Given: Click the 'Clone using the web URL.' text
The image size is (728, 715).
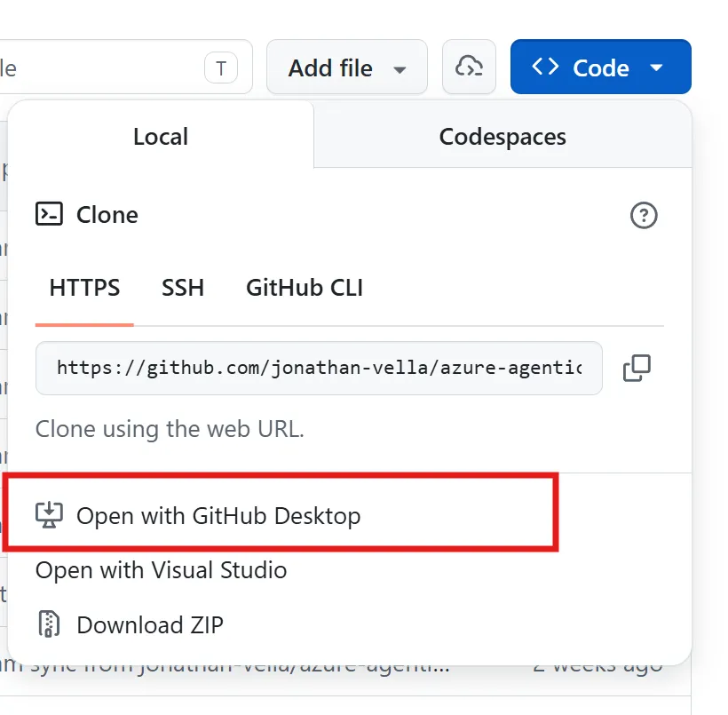Looking at the screenshot, I should point(170,429).
